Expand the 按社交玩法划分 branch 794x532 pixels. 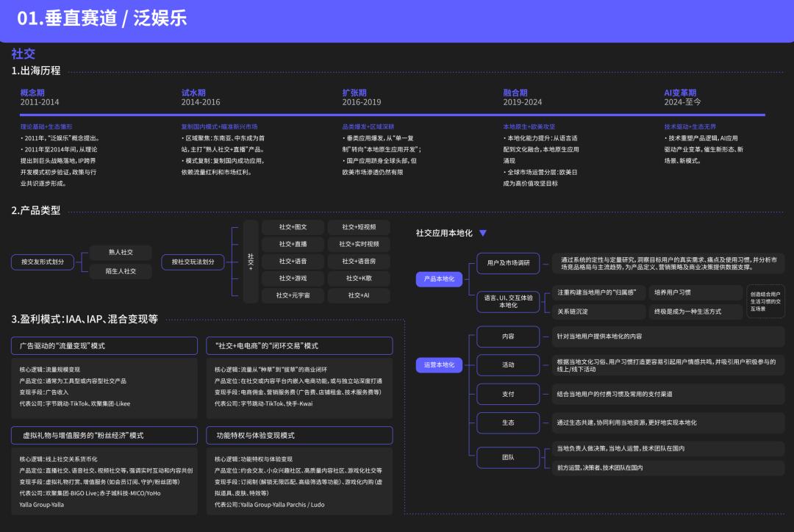(193, 262)
